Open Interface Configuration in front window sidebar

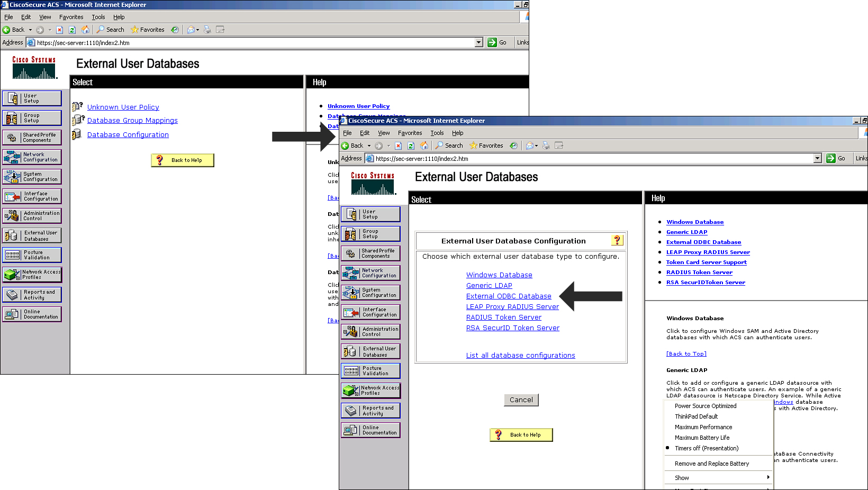pyautogui.click(x=370, y=312)
